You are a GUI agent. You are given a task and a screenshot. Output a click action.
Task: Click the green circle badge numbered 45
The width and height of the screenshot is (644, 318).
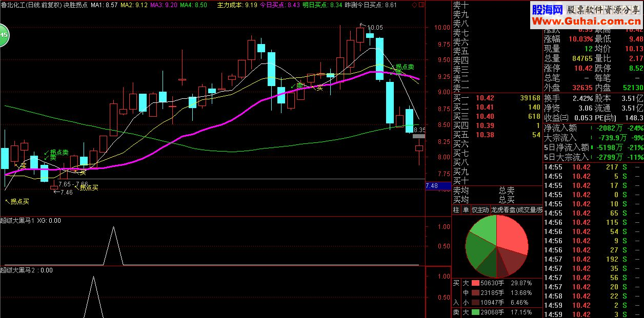click(4, 36)
